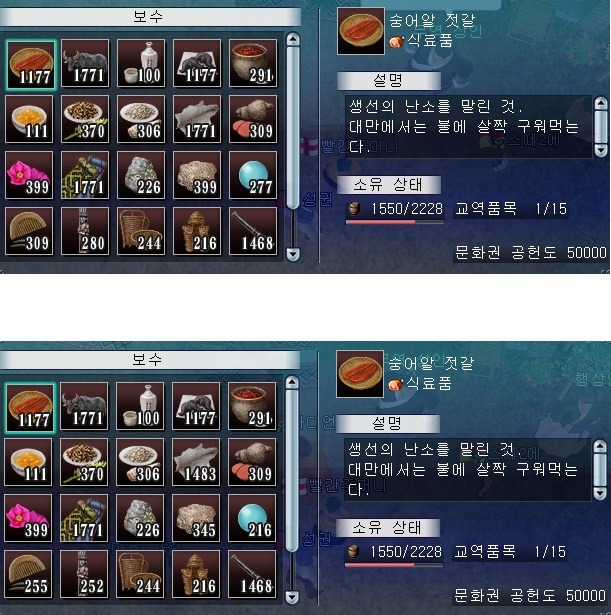Click the 소유 상태 header in lower window
The width and height of the screenshot is (611, 615).
point(387,528)
